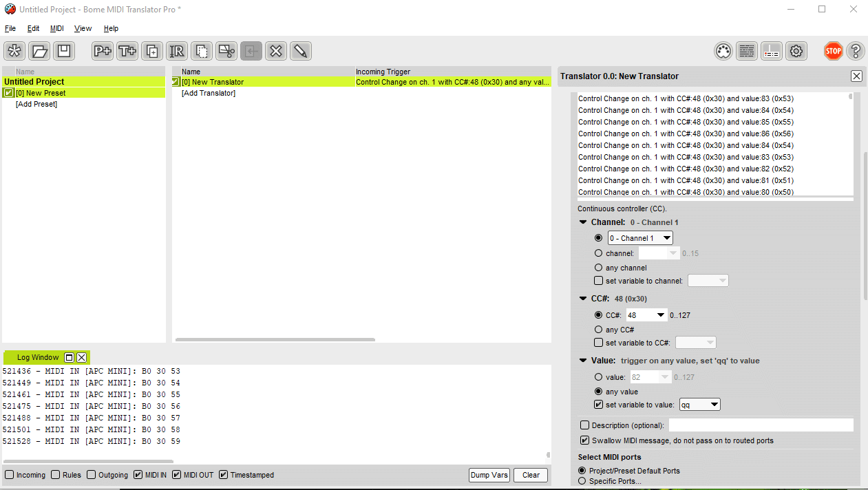Viewport: 868px width, 490px height.
Task: Click the Delete (X) toolbar icon
Action: click(x=276, y=51)
